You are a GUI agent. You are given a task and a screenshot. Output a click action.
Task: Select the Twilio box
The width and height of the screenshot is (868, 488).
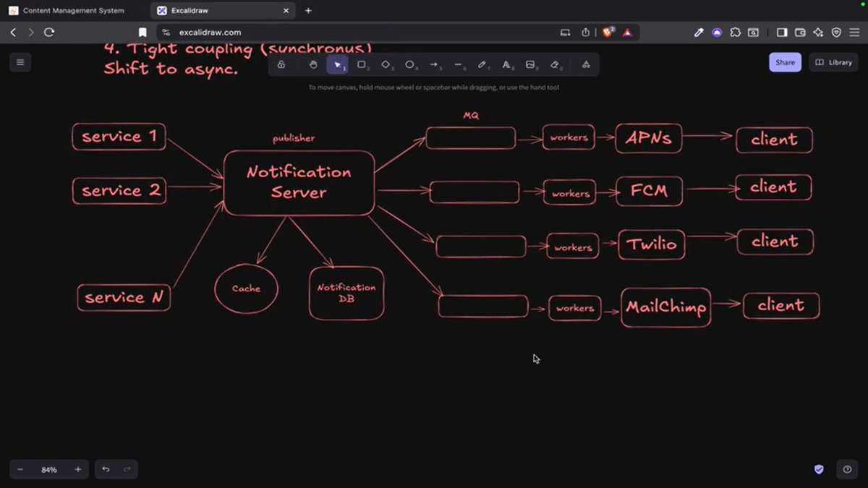tap(652, 244)
